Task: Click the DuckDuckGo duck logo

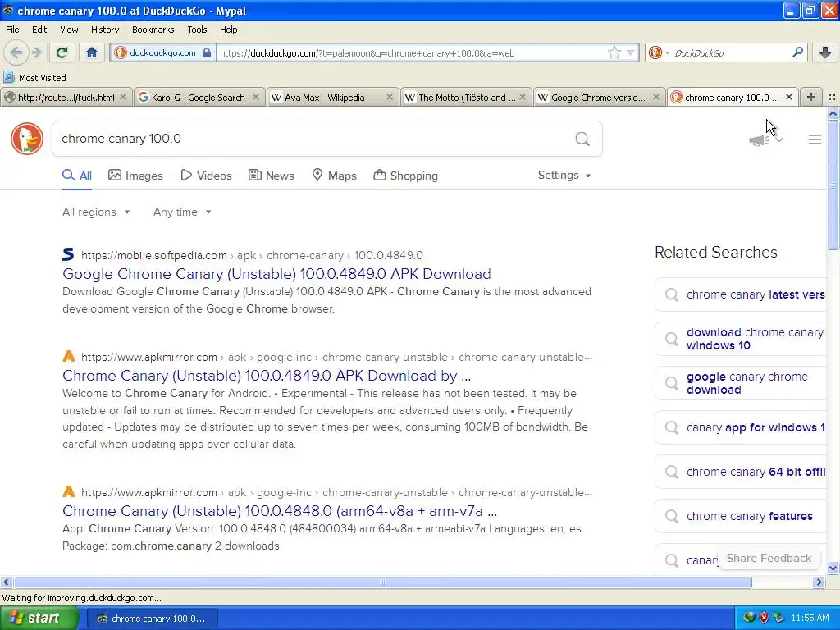Action: tap(27, 139)
